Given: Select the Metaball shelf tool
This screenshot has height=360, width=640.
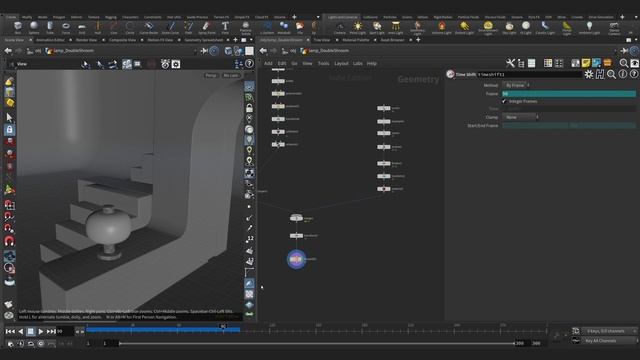Looking at the screenshot, I should point(284,27).
